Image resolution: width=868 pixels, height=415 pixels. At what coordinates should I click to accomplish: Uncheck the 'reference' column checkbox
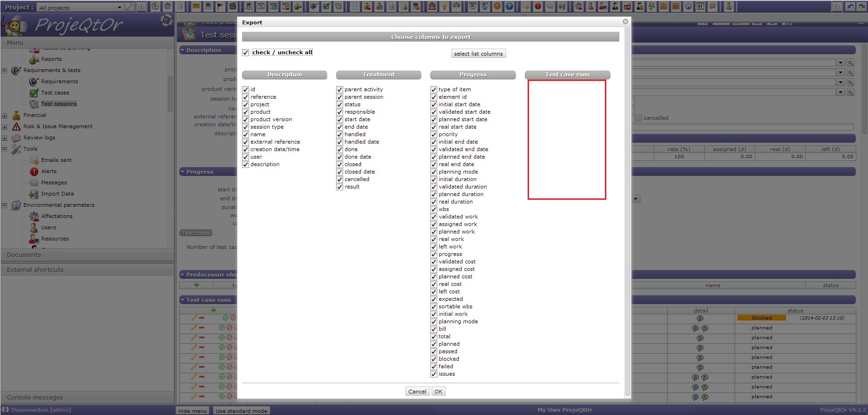245,97
